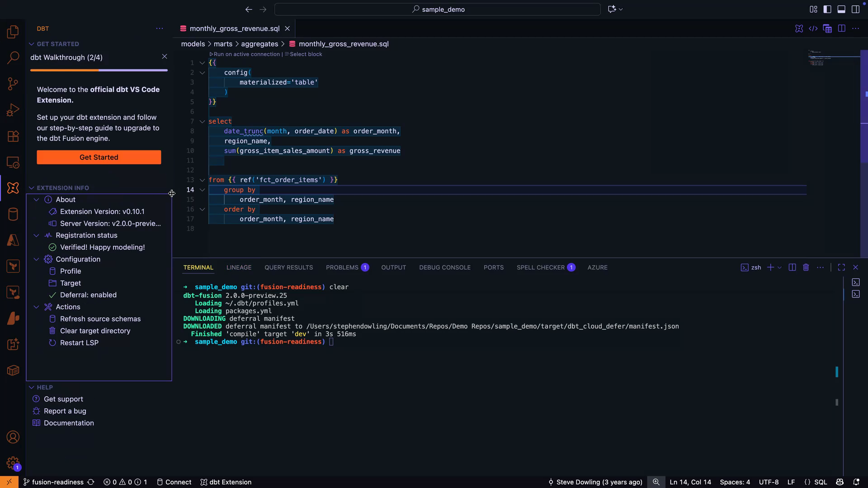
Task: Open the Search view in activity bar
Action: (13, 57)
